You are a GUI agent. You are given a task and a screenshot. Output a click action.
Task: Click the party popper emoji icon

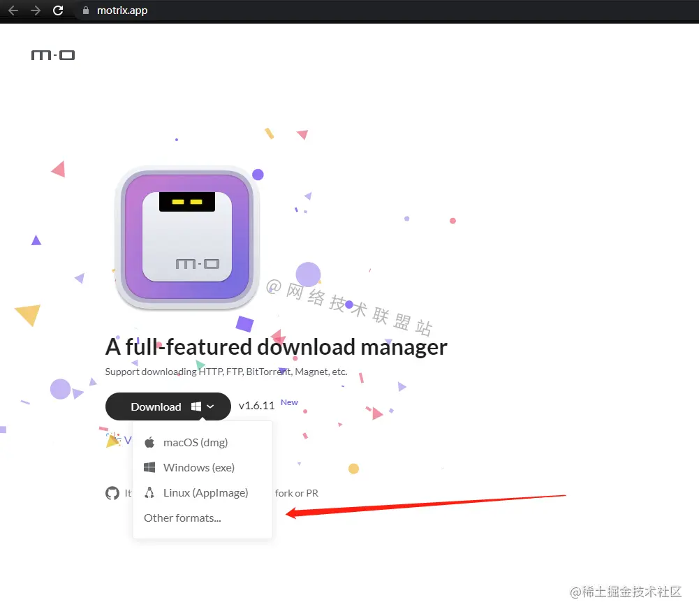113,440
